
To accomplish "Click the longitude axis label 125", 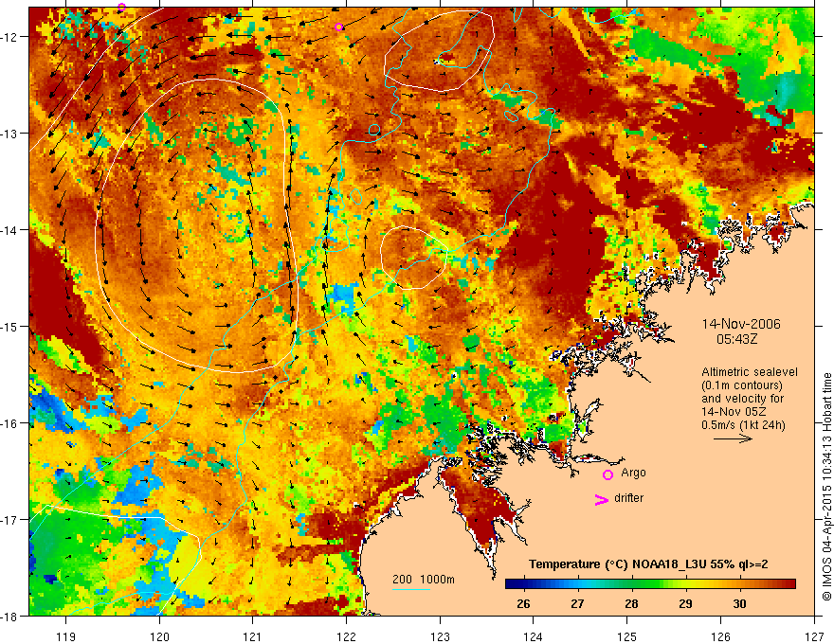I will pyautogui.click(x=627, y=636).
